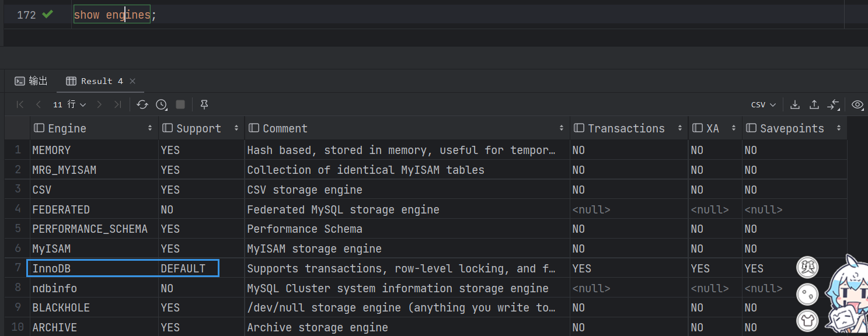Go to next page of results
Viewport: 868px width, 336px height.
pyautogui.click(x=99, y=104)
